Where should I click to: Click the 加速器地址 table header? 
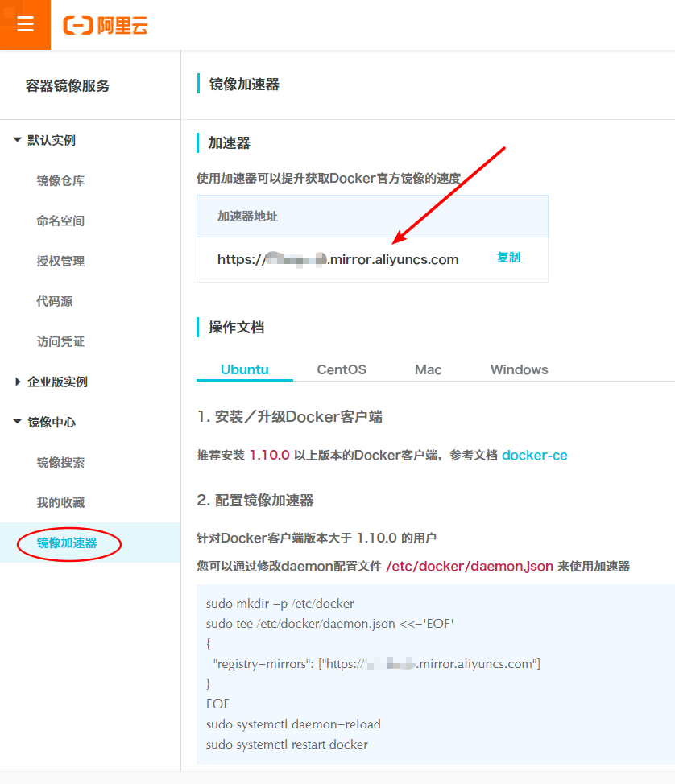tap(247, 217)
